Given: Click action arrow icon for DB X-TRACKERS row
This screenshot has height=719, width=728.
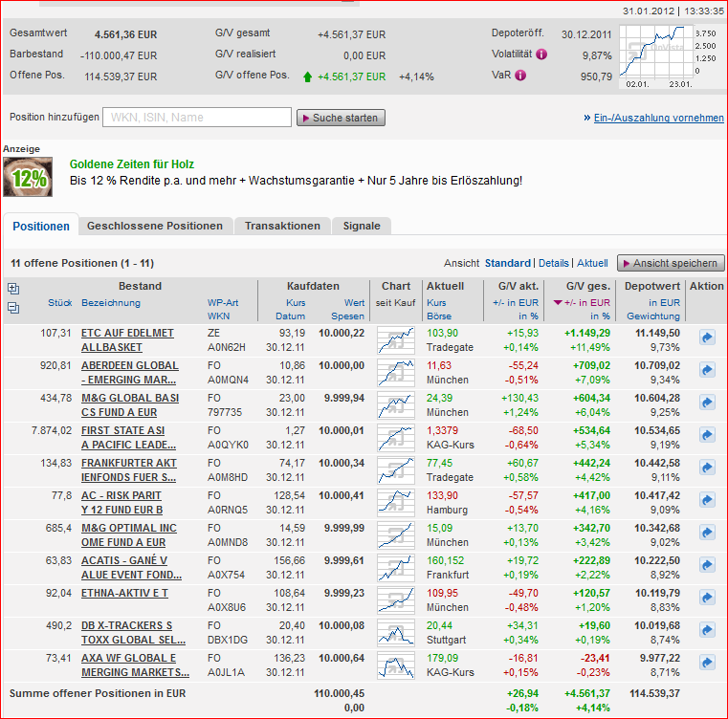Looking at the screenshot, I should pos(707,630).
